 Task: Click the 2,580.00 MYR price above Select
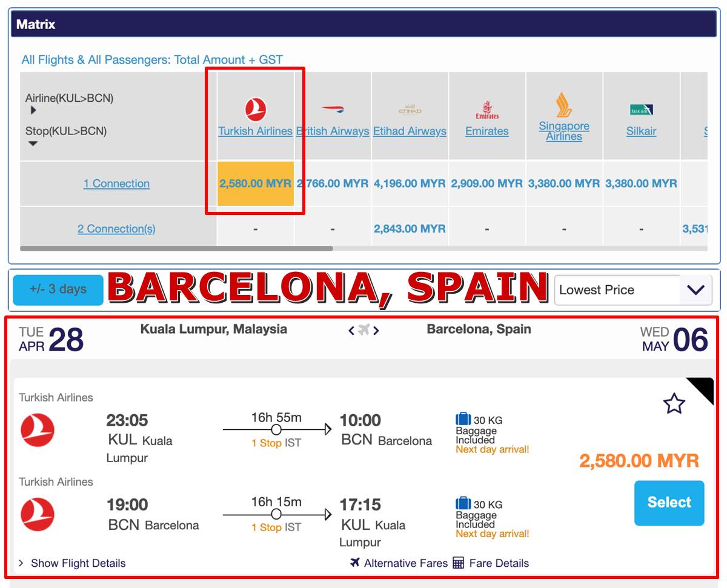click(x=639, y=461)
